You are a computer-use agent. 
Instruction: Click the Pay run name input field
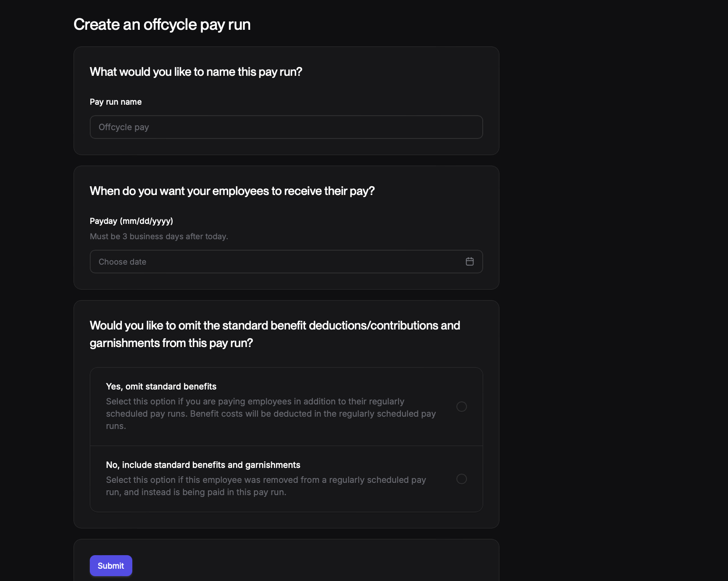[x=286, y=127]
